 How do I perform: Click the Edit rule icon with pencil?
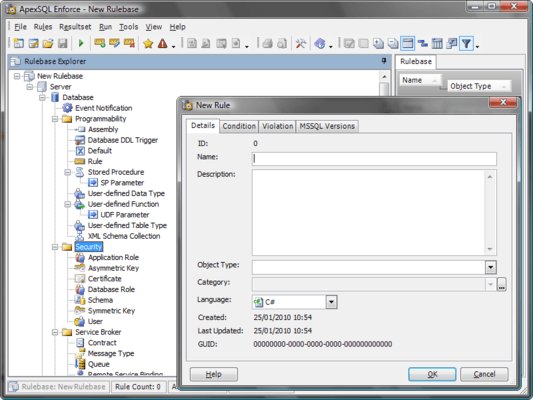(115, 44)
